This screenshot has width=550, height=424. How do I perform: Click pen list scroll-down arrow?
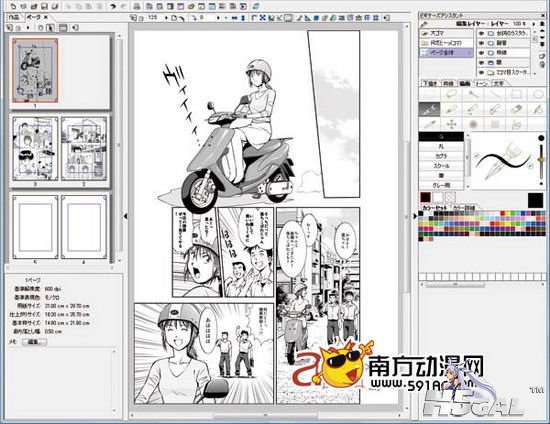467,187
